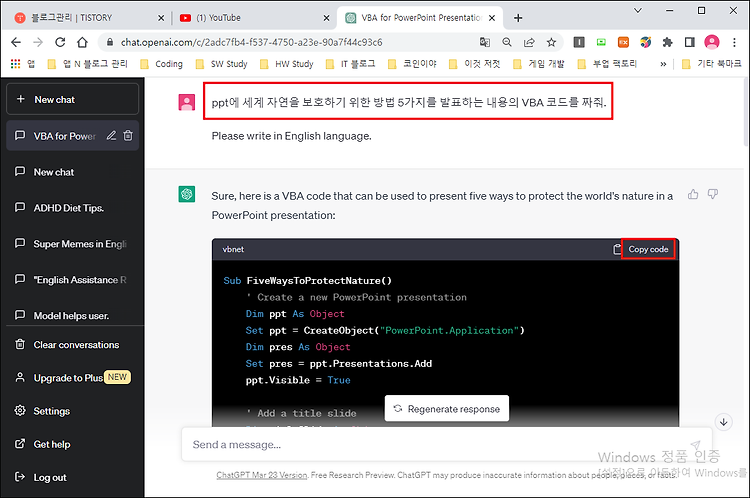Give thumbs up to the response

(693, 194)
